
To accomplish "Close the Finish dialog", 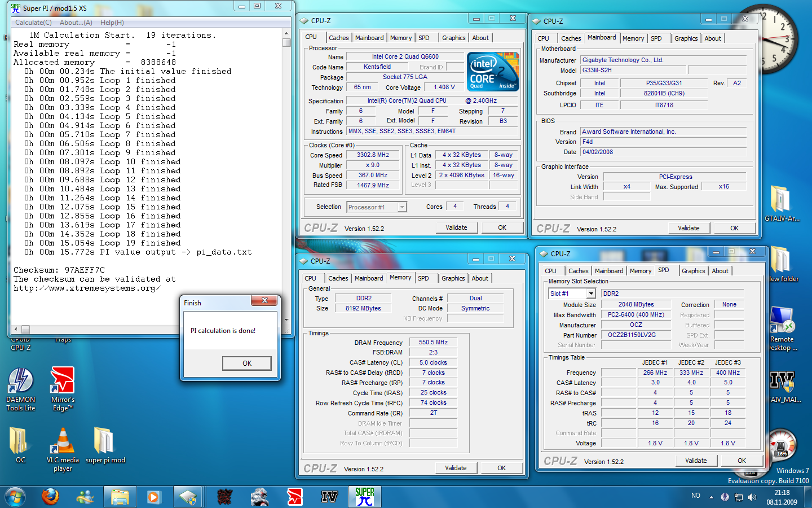I will point(264,300).
